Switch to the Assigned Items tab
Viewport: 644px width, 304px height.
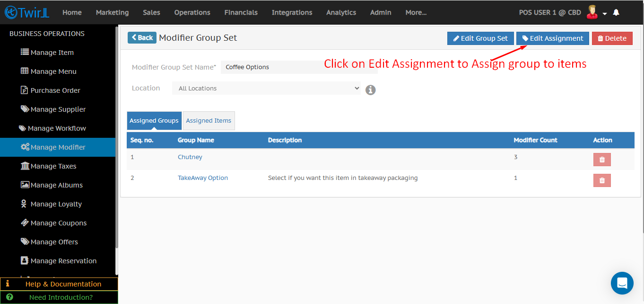coord(209,121)
